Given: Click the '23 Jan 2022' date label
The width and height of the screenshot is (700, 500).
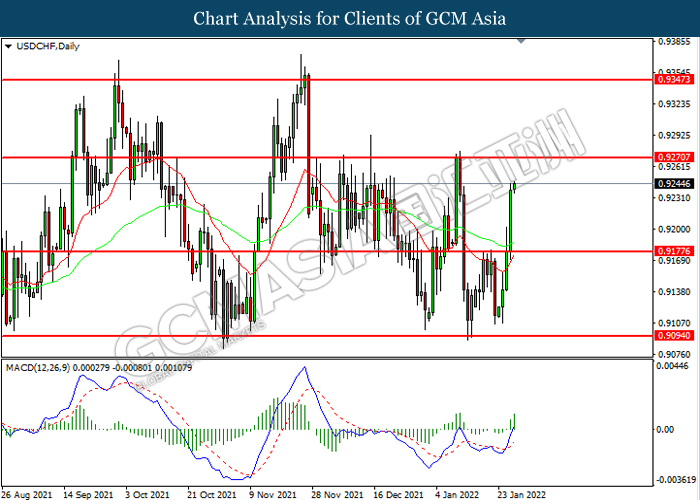Looking at the screenshot, I should [x=521, y=495].
